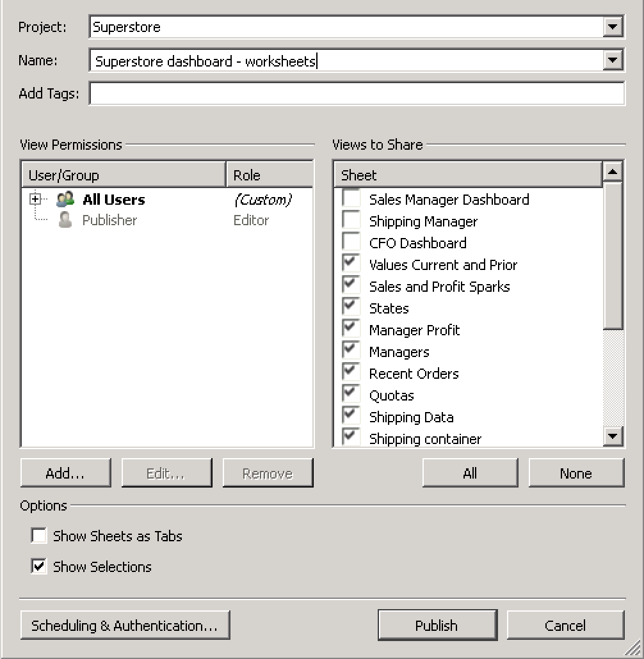The height and width of the screenshot is (659, 644).
Task: Check the Sales Manager Dashboard sheet checkbox
Action: click(351, 198)
